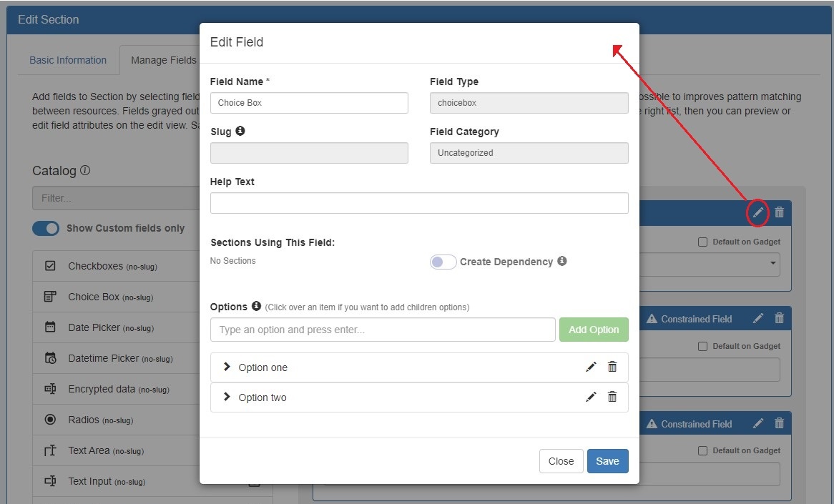
Task: Click the Close button in the dialog
Action: pyautogui.click(x=561, y=461)
